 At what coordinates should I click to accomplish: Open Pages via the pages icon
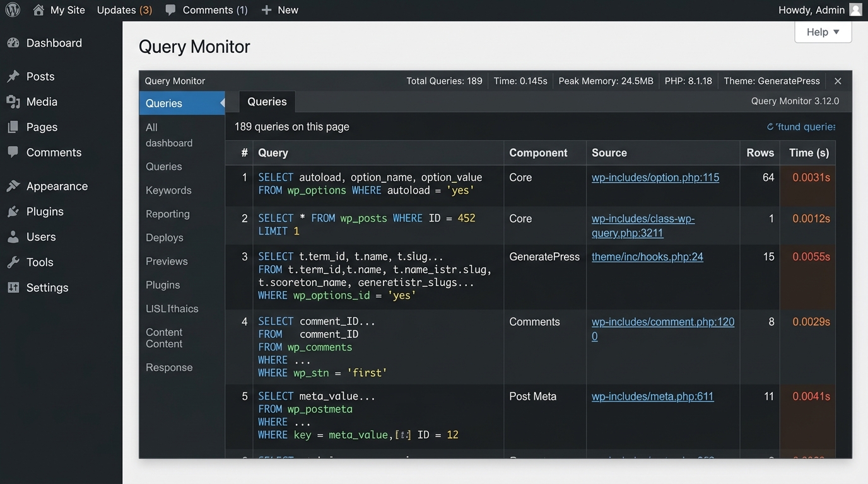[15, 127]
